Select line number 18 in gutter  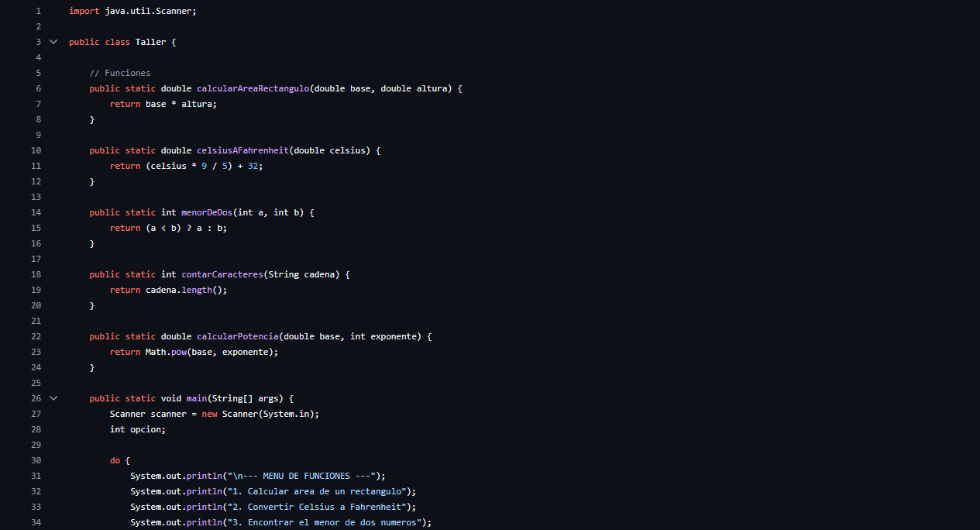(36, 274)
